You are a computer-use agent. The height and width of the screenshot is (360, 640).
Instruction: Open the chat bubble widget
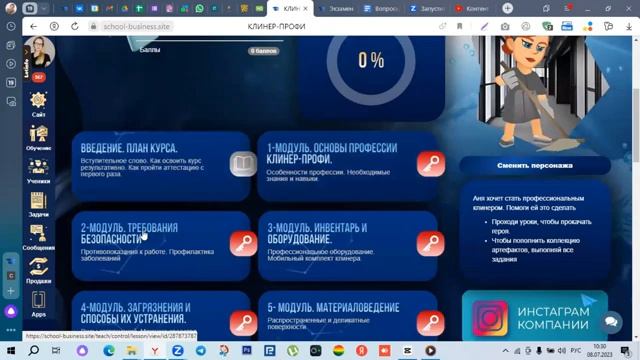(611, 322)
